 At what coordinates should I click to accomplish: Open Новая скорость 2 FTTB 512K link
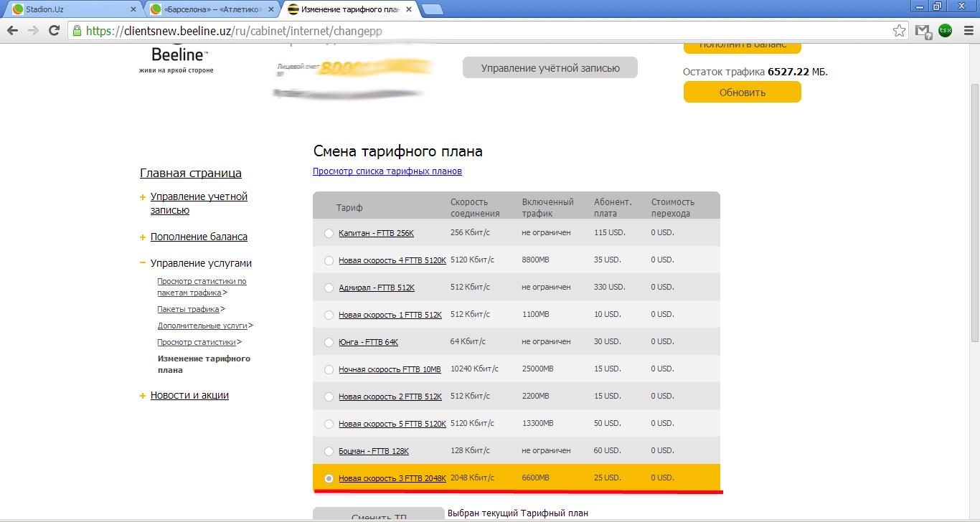tap(390, 397)
